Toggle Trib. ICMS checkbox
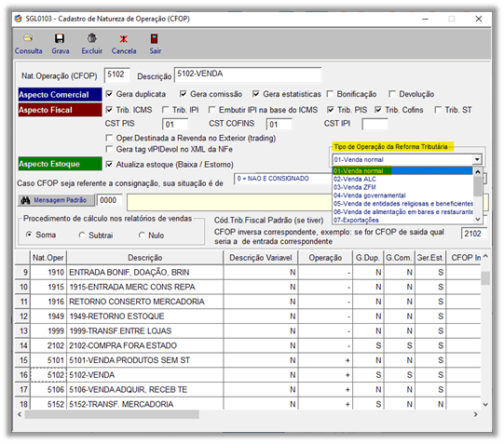504x444 pixels. [x=110, y=110]
